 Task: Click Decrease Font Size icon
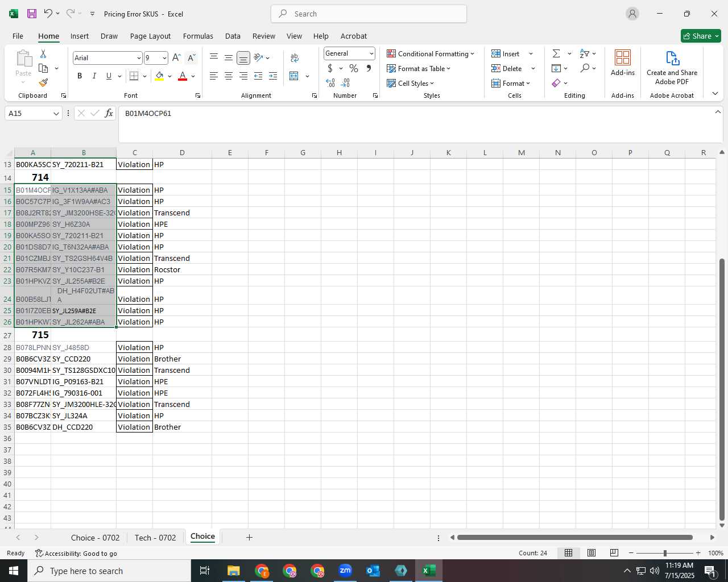tap(191, 58)
